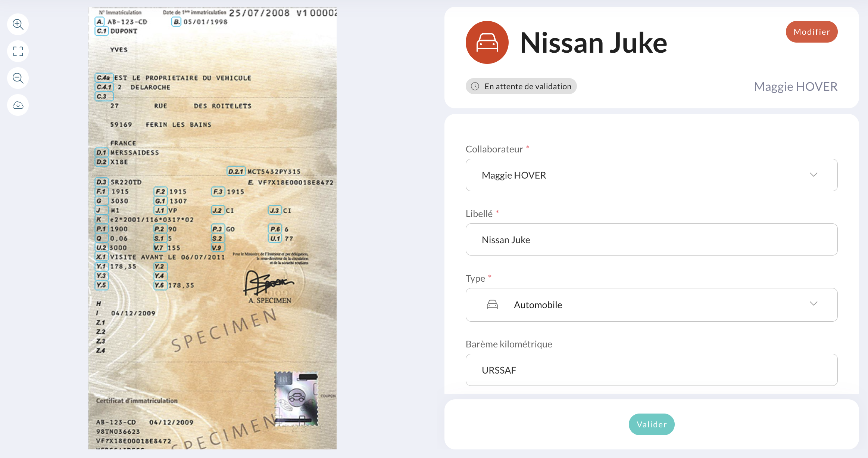
Task: Focus the Libellé field containing Nissan Juke
Action: tap(652, 239)
